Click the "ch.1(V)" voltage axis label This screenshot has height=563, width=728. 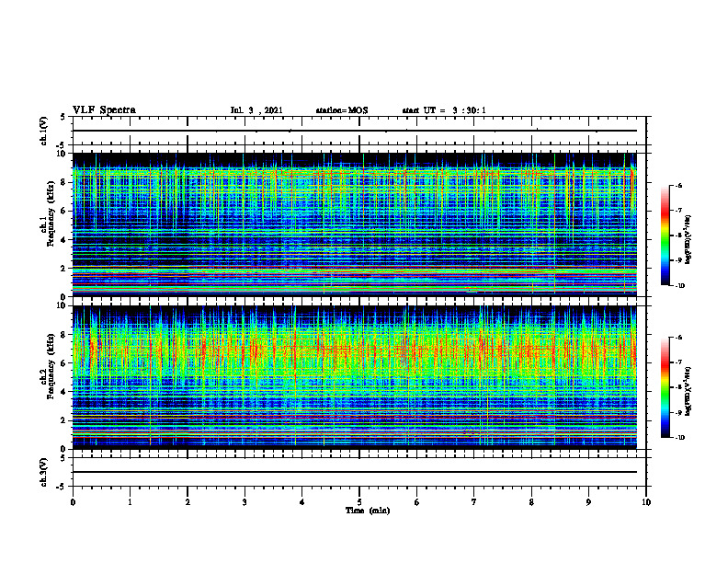click(x=44, y=131)
